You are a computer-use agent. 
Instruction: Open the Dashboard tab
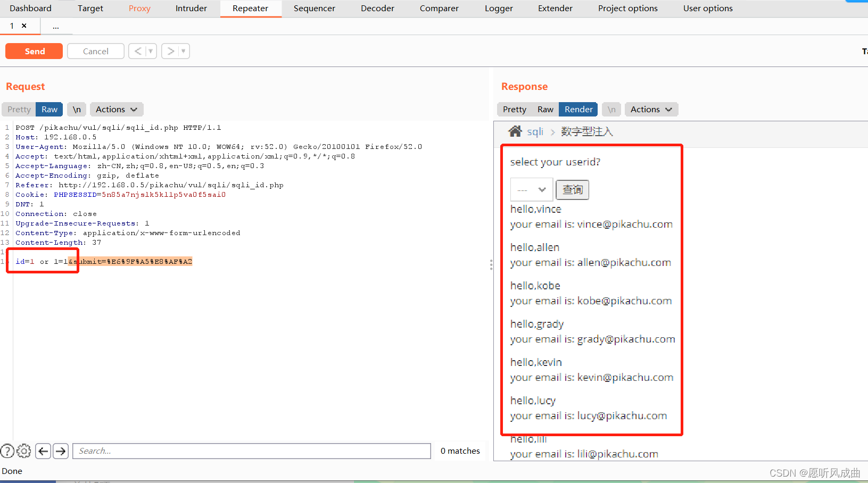[x=30, y=9]
